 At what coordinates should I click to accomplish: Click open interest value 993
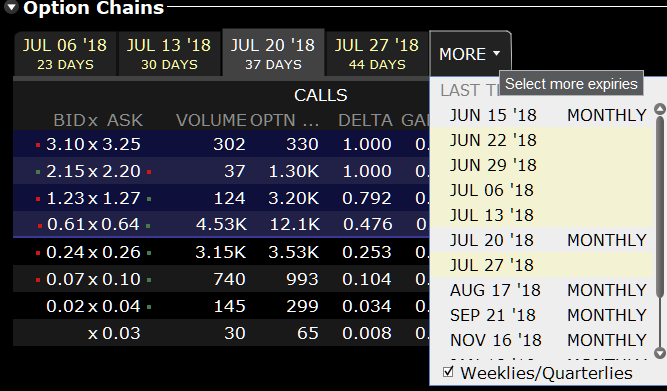(x=302, y=279)
